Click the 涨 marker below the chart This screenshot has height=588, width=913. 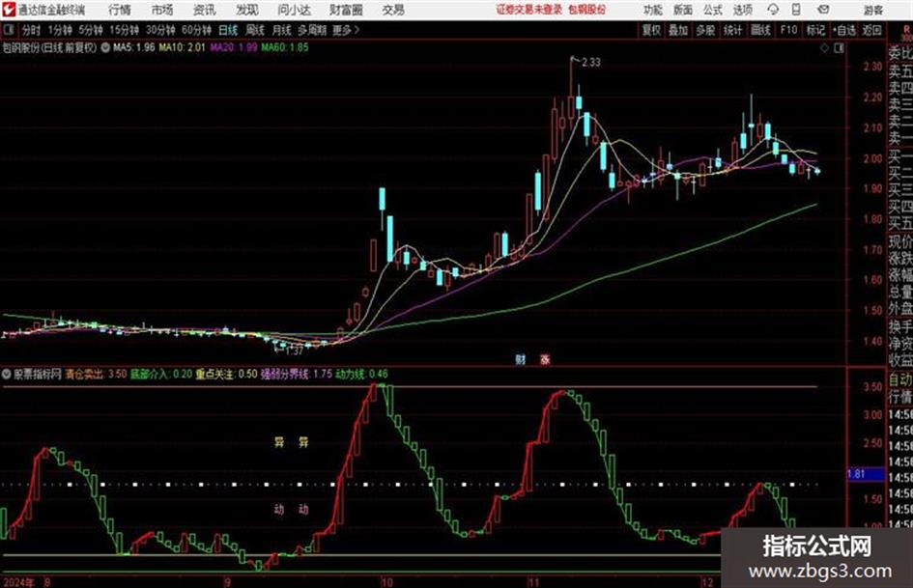545,359
